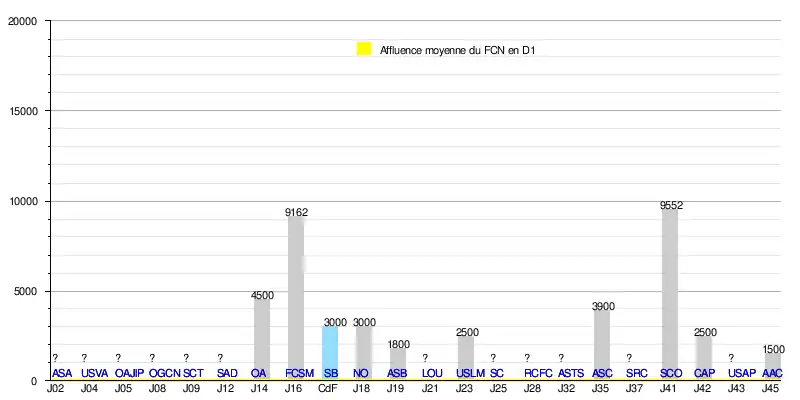Click the LOU link label
The image size is (800, 400).
point(432,373)
